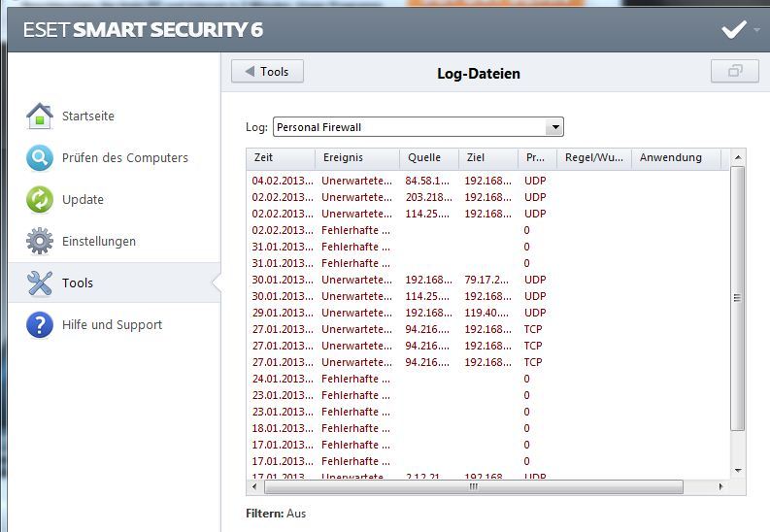Click the protection status checkmark icon
The image size is (770, 532).
pyautogui.click(x=733, y=30)
